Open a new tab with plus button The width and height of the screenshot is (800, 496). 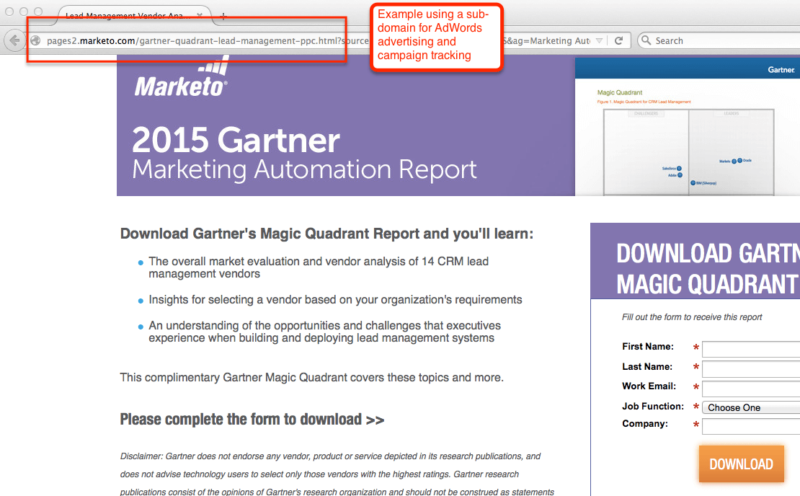click(x=222, y=16)
